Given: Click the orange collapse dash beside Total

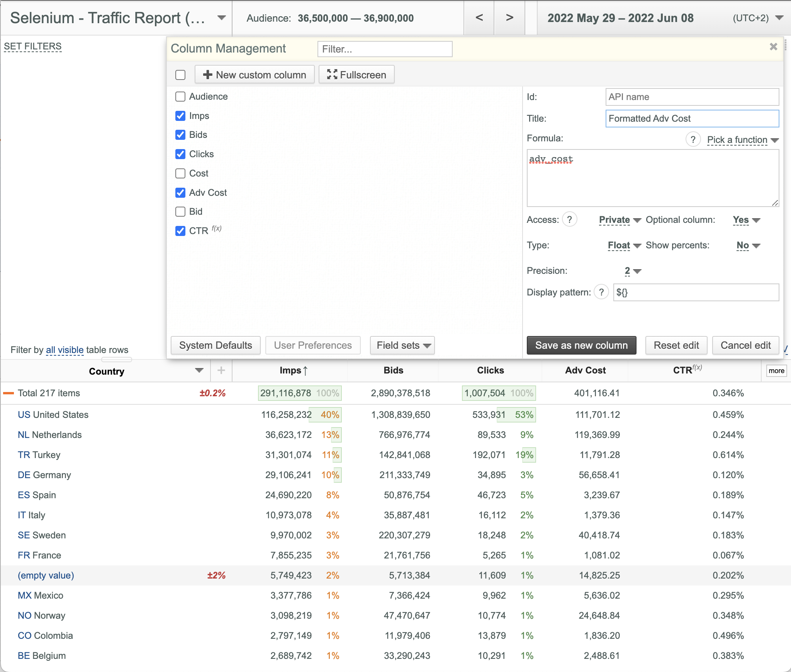Looking at the screenshot, I should (x=8, y=393).
